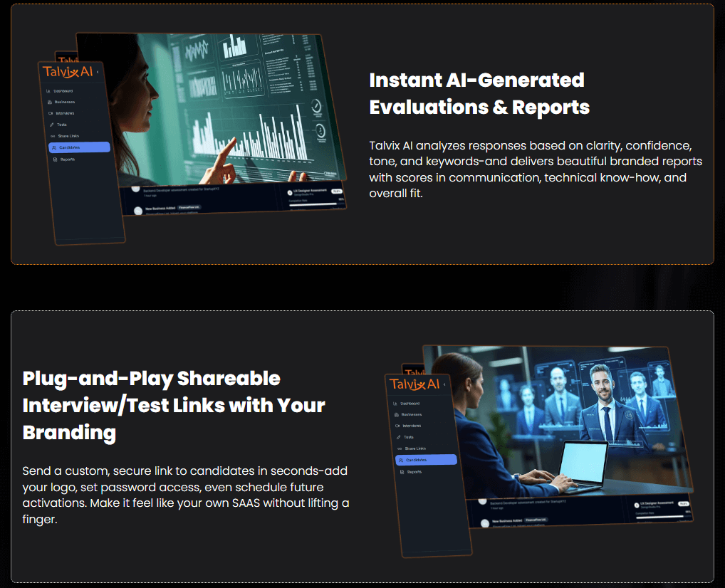Click the 'Instant AI-Generated Evaluations & Reports' heading
This screenshot has height=588, width=725.
click(479, 93)
